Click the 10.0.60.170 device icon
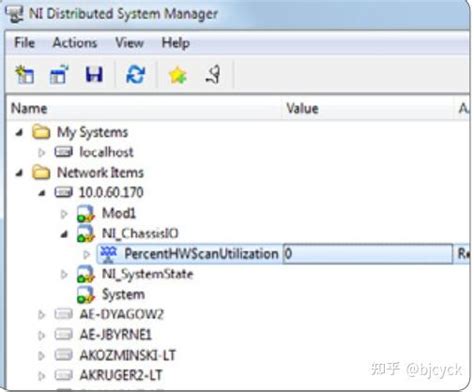This screenshot has width=474, height=392. pyautogui.click(x=63, y=192)
